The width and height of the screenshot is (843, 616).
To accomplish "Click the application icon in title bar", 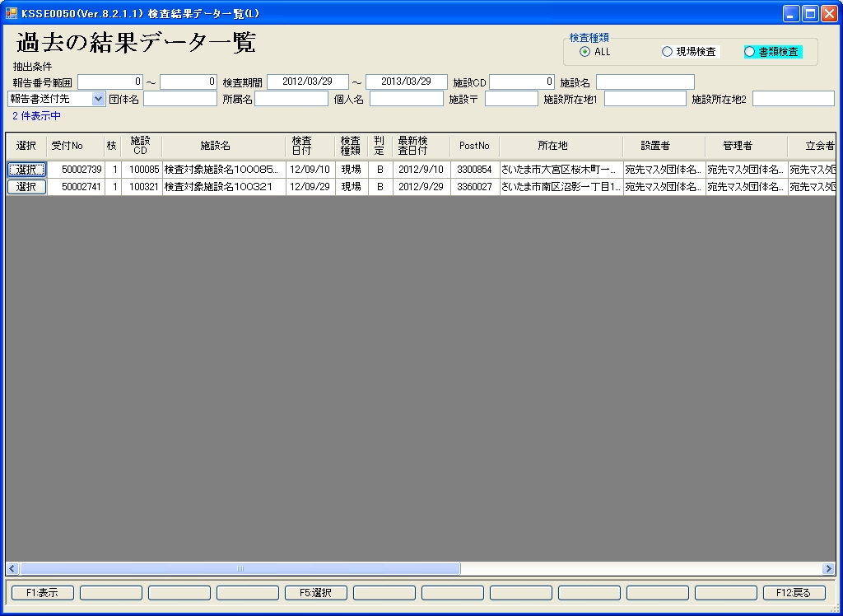I will click(11, 13).
